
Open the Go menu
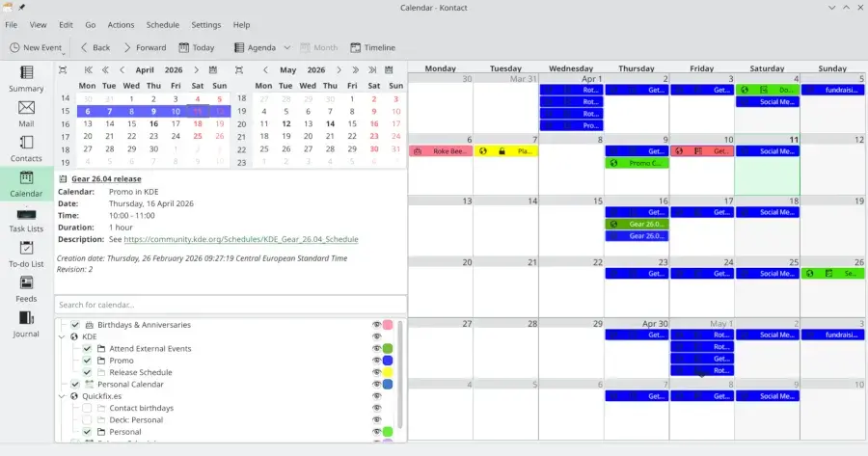(x=91, y=25)
